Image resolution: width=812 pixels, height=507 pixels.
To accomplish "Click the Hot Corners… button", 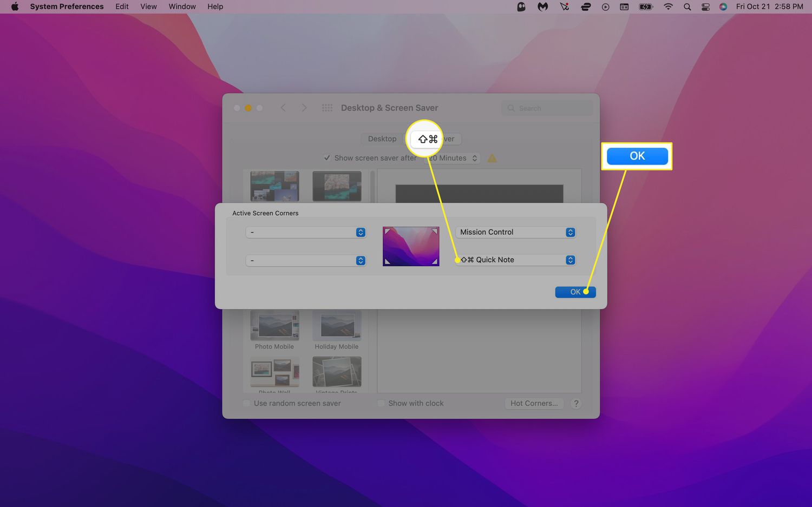I will click(534, 403).
